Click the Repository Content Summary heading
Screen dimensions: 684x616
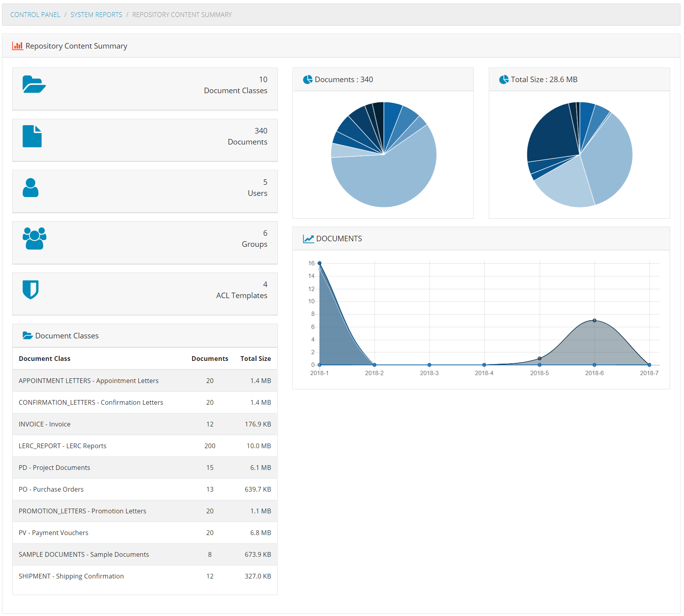(76, 46)
